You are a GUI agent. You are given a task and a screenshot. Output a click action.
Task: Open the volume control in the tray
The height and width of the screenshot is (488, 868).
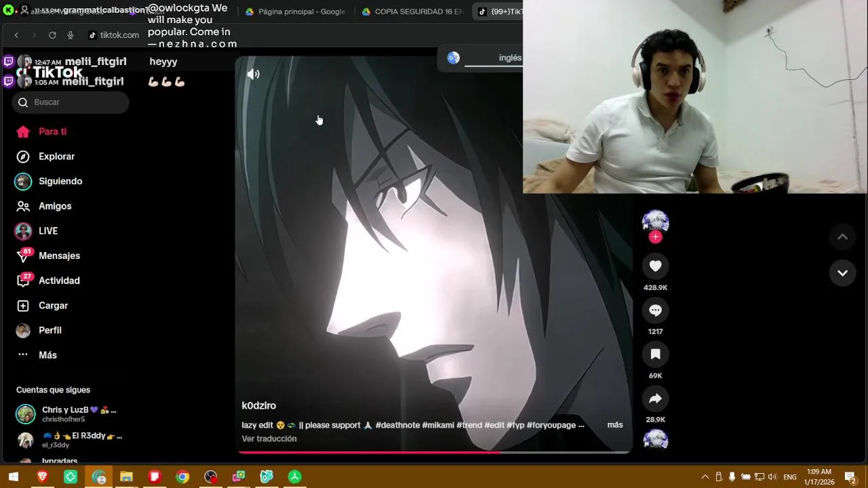(x=772, y=477)
